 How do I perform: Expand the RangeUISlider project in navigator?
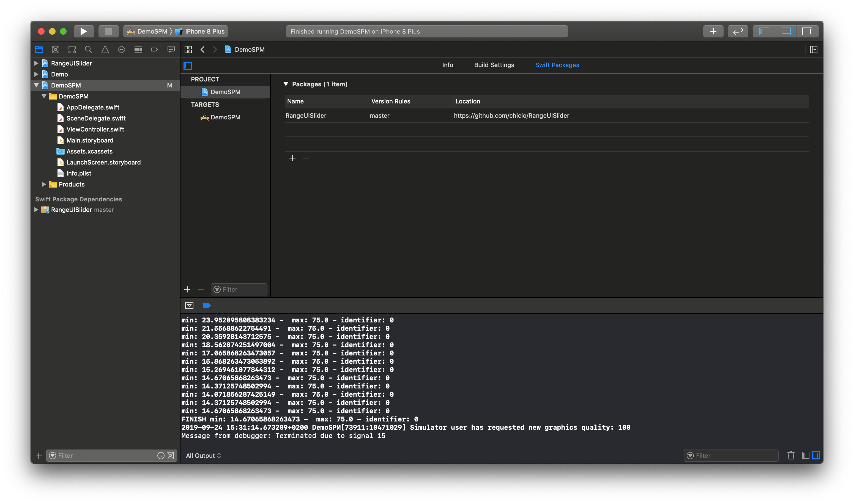[x=36, y=63]
